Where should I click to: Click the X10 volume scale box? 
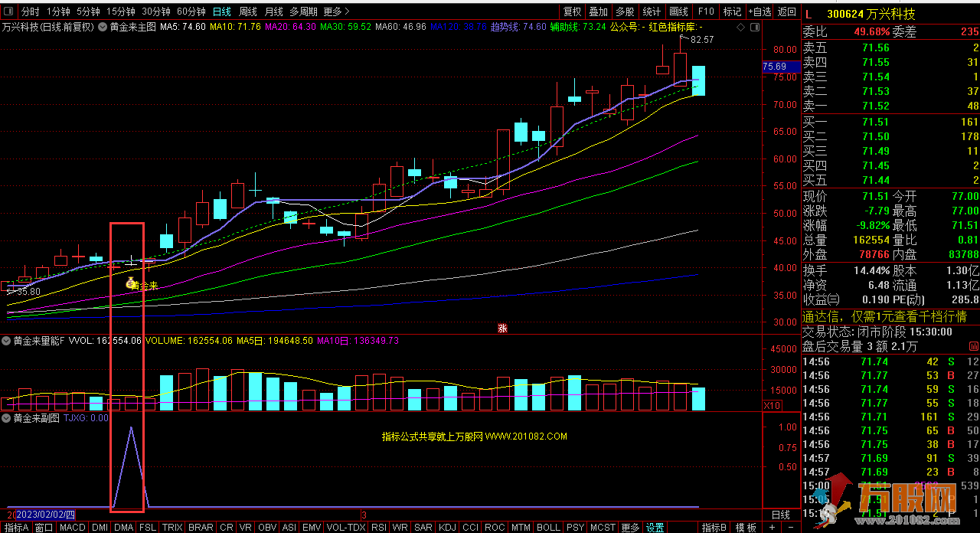coord(773,405)
